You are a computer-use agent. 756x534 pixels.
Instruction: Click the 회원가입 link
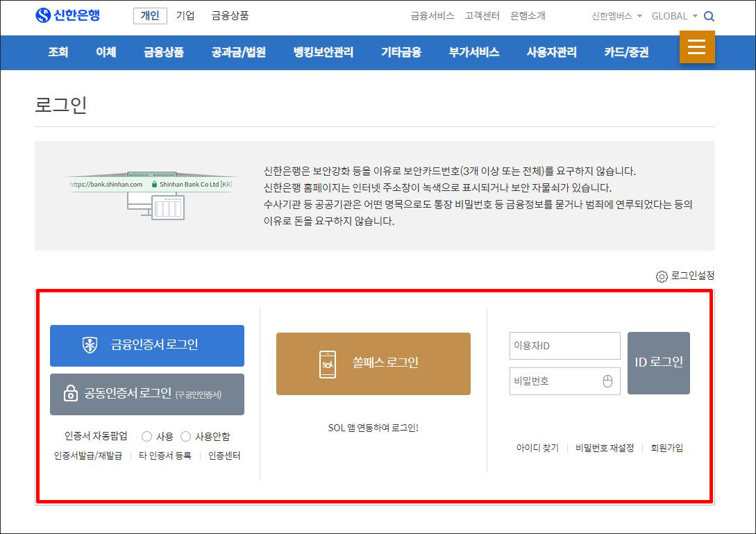[x=667, y=448]
